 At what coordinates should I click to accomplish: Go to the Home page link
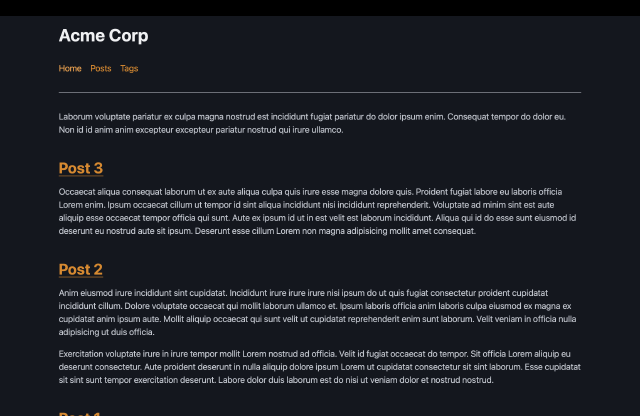coord(70,69)
